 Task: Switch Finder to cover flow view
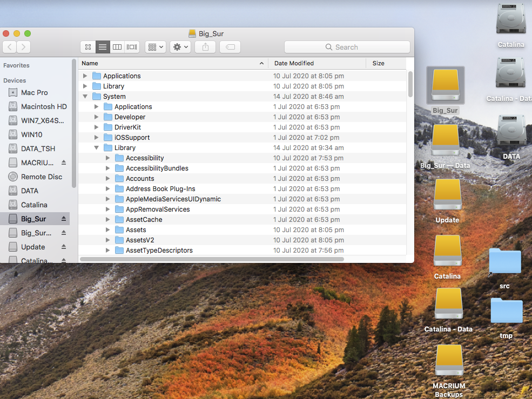[x=132, y=47]
